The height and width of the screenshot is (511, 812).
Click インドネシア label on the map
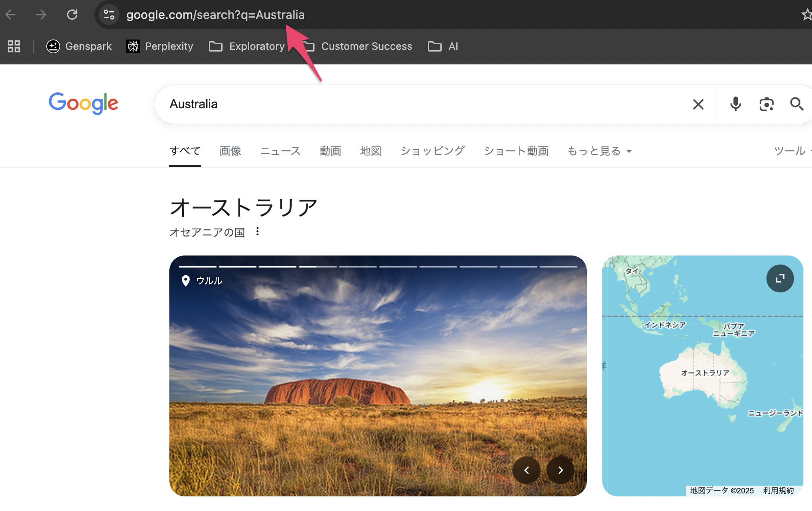665,325
